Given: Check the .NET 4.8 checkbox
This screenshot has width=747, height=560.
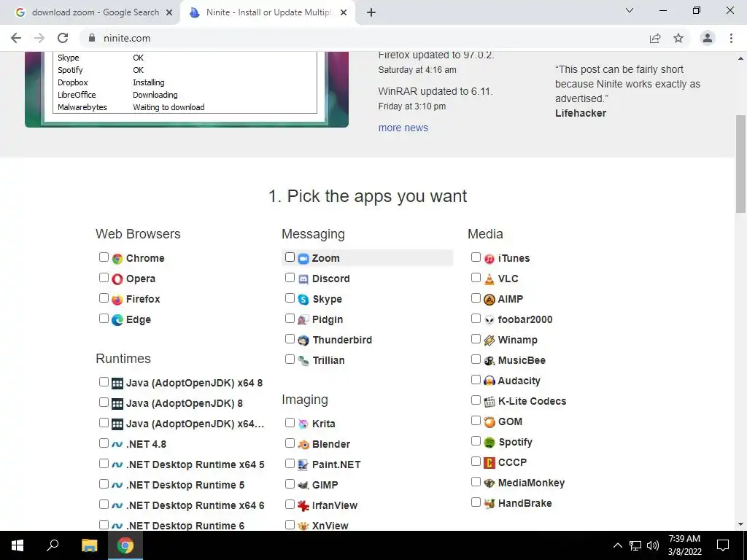Looking at the screenshot, I should [x=104, y=443].
